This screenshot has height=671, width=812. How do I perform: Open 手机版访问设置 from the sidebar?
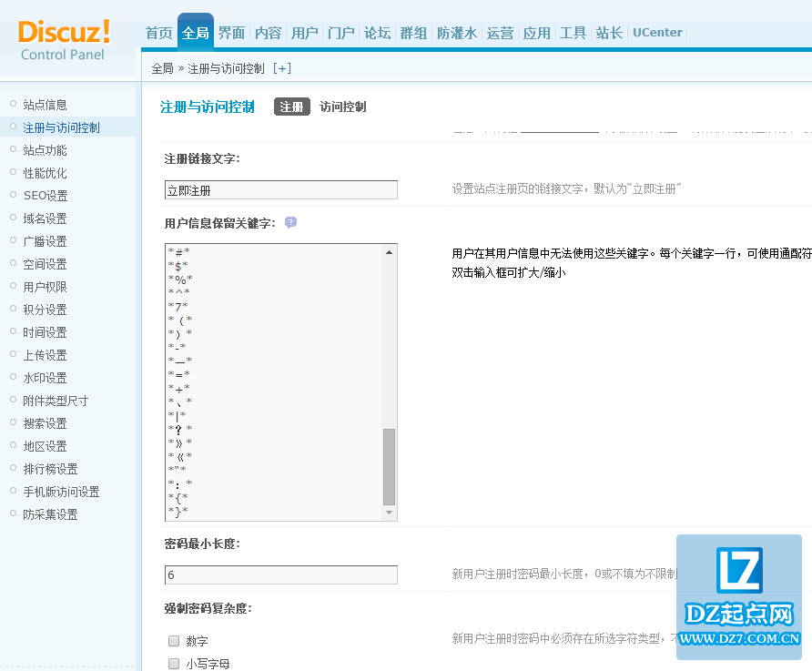(60, 491)
